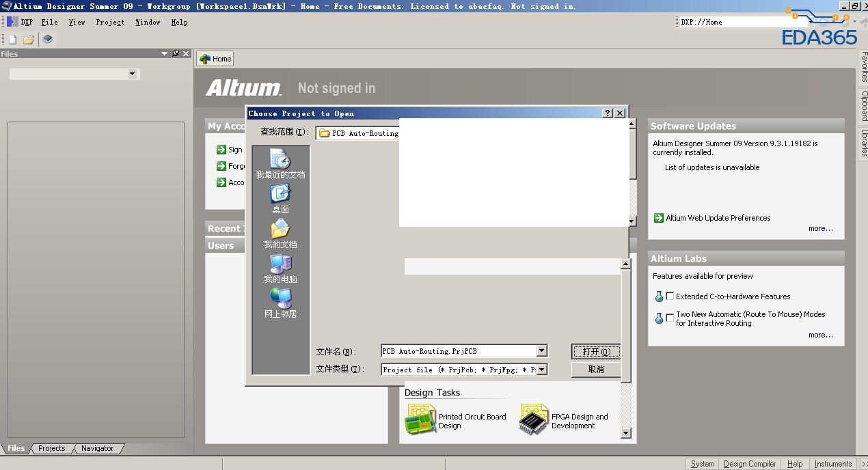
Task: Open the DXP://Home address dropdown
Action: point(811,22)
